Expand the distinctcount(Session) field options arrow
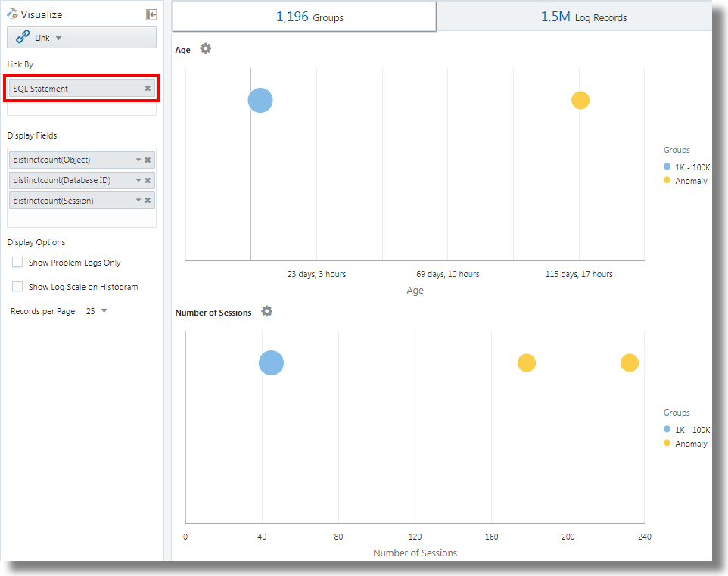 pos(138,201)
